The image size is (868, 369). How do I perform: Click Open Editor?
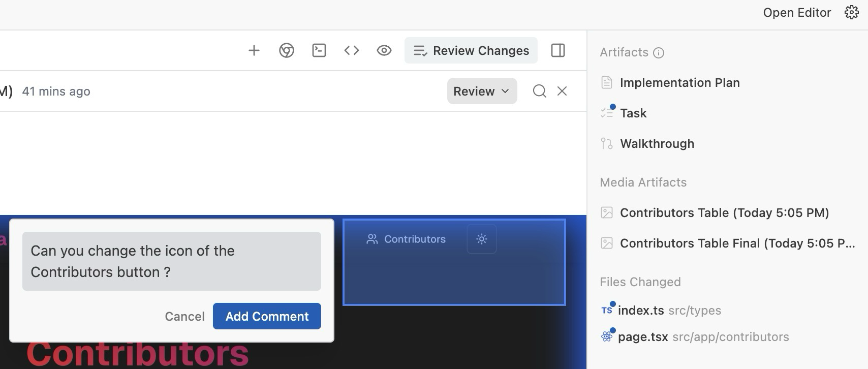pyautogui.click(x=797, y=13)
